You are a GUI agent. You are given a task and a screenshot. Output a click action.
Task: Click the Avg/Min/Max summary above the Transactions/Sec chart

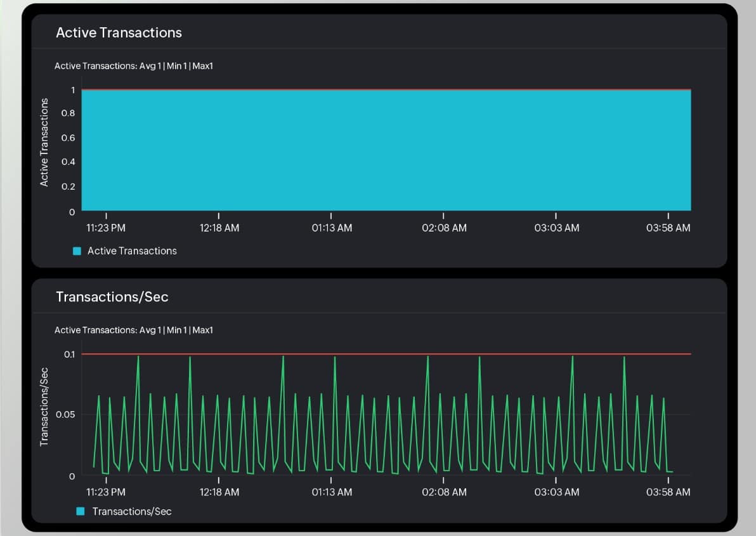click(x=134, y=330)
